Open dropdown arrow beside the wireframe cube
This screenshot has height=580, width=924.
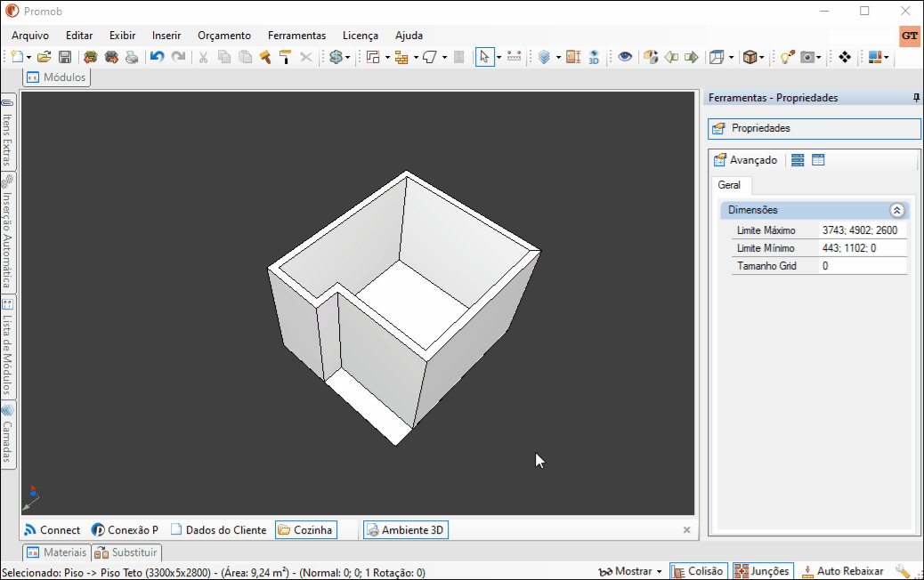coord(732,58)
